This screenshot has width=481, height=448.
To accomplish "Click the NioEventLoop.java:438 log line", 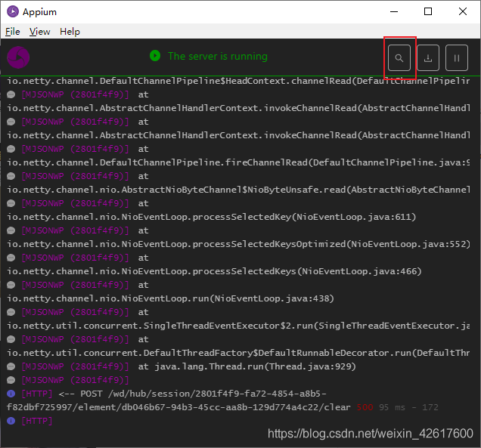I will point(170,298).
